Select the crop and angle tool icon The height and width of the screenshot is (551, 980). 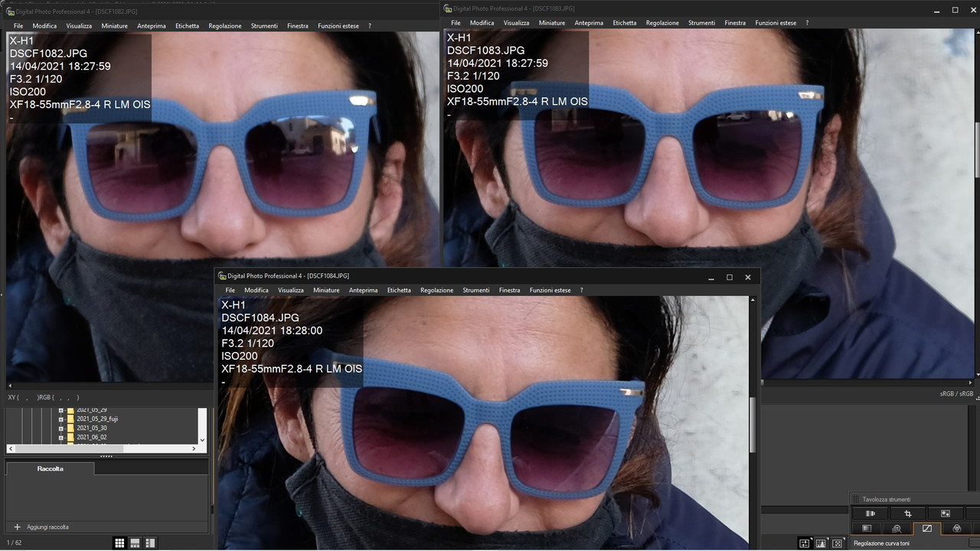[908, 514]
